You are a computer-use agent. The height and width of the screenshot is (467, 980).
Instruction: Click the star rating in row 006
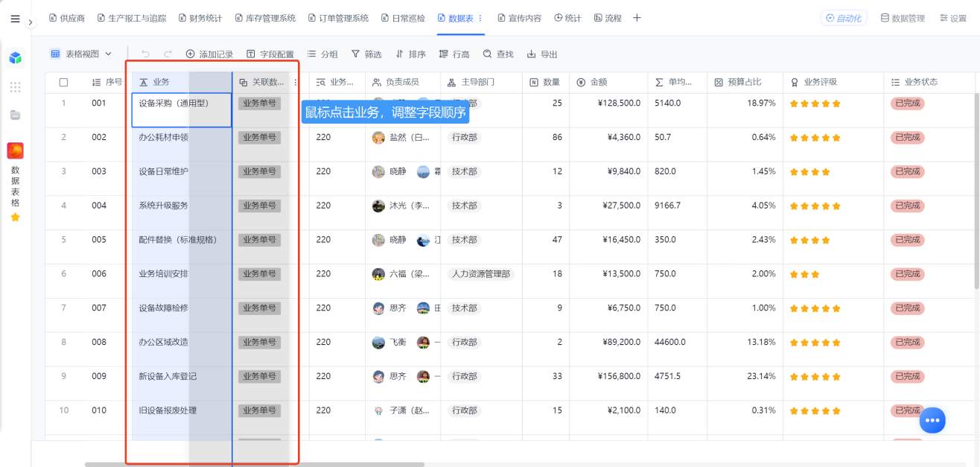[805, 274]
